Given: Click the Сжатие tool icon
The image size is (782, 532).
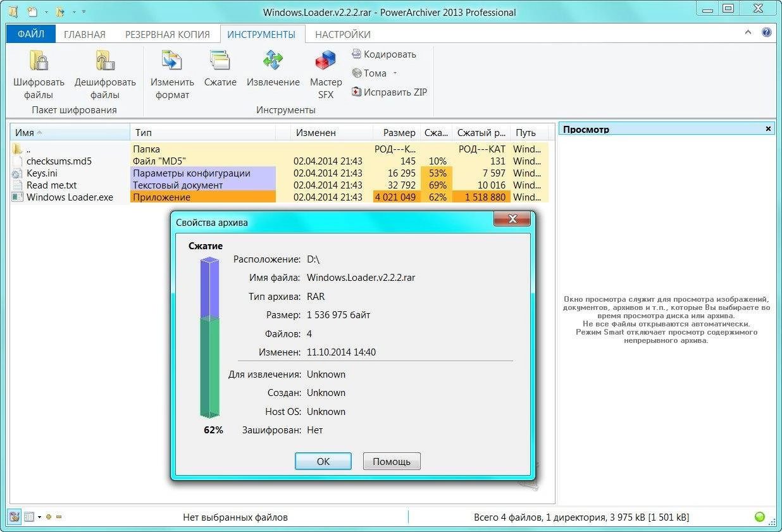Looking at the screenshot, I should (x=220, y=61).
